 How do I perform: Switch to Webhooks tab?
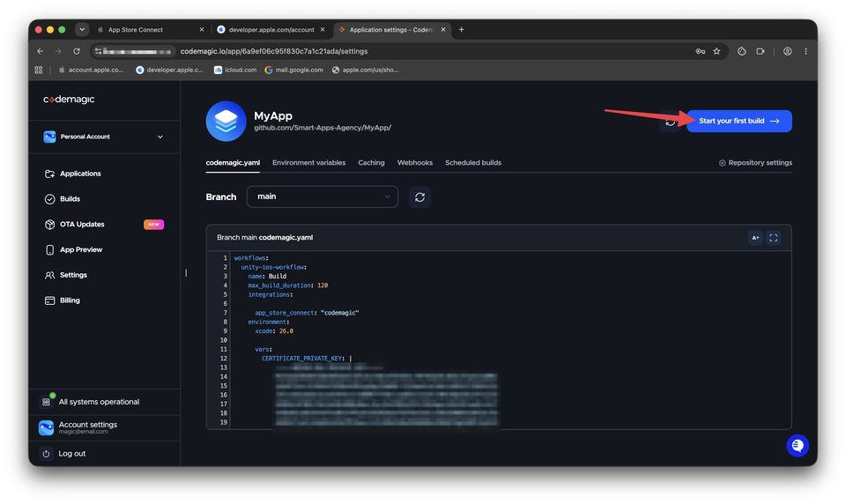415,163
